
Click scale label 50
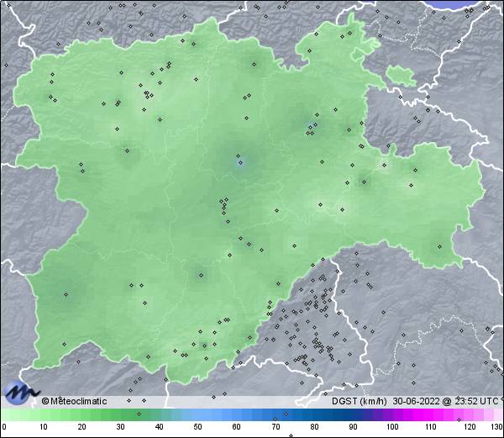(197, 427)
